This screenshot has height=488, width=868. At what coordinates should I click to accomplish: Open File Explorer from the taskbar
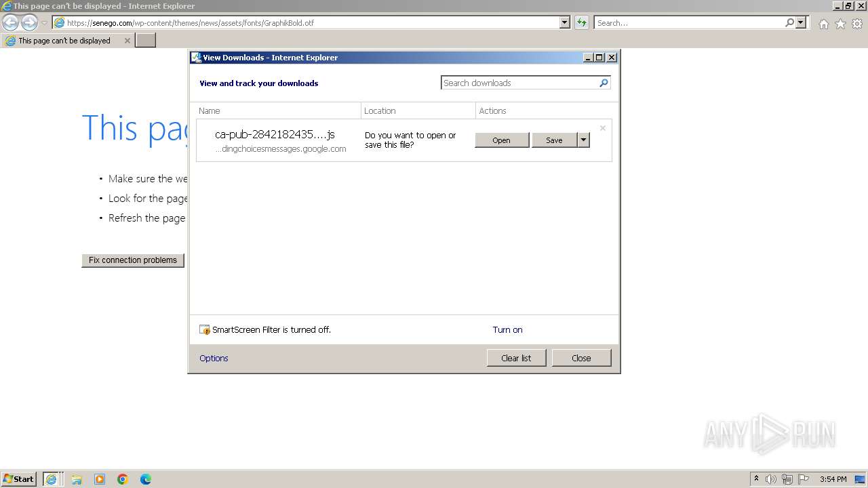(x=77, y=479)
